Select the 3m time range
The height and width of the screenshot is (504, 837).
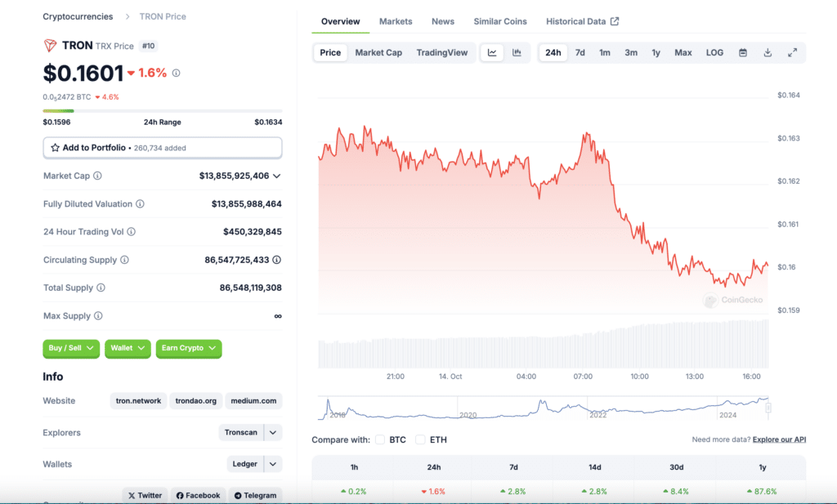(631, 52)
